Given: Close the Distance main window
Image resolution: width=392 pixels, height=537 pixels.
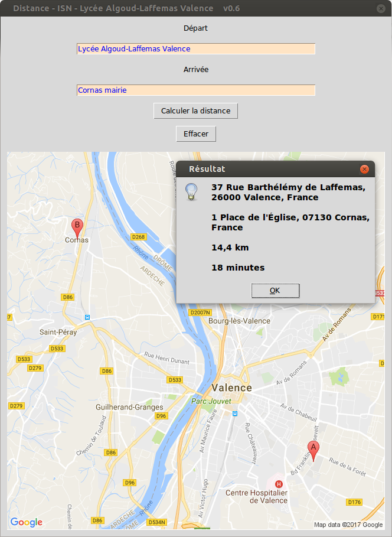Looking at the screenshot, I should 381,8.
